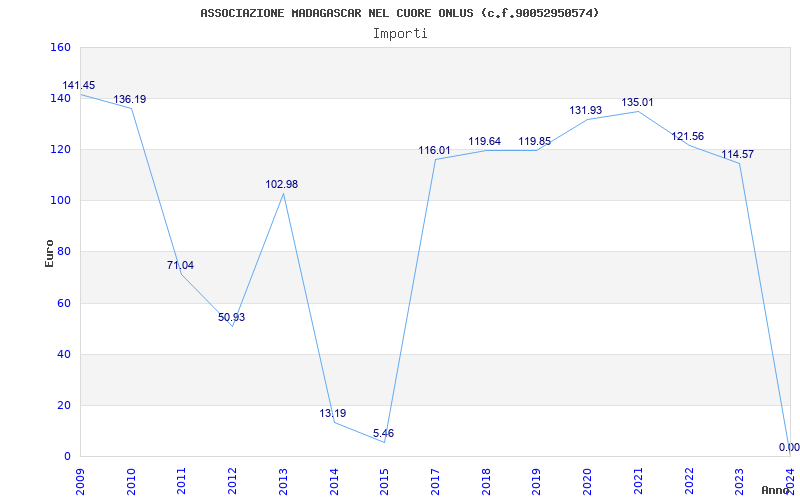
Task: Click the 2012 x-axis year label
Action: tap(232, 482)
